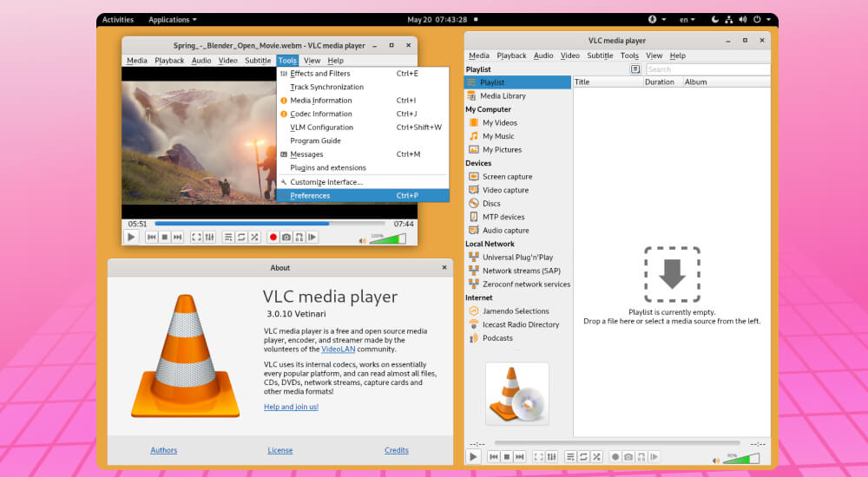868x477 pixels.
Task: Step frame by frame in the Spring movie window
Action: [312, 237]
